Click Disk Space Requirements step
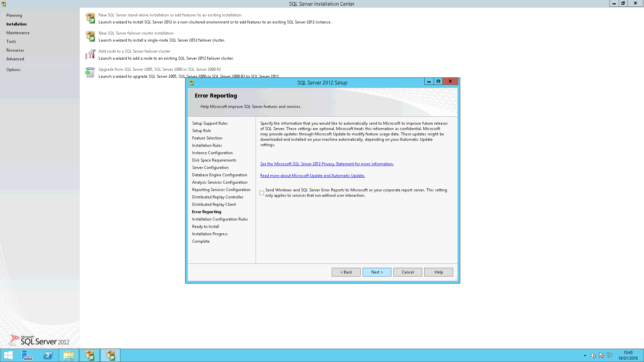644x362 pixels. pyautogui.click(x=214, y=160)
